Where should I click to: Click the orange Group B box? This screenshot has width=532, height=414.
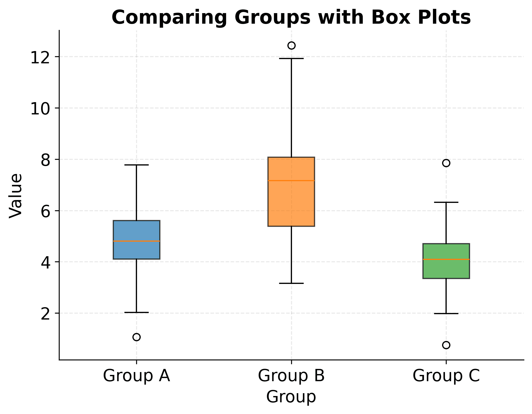(291, 200)
